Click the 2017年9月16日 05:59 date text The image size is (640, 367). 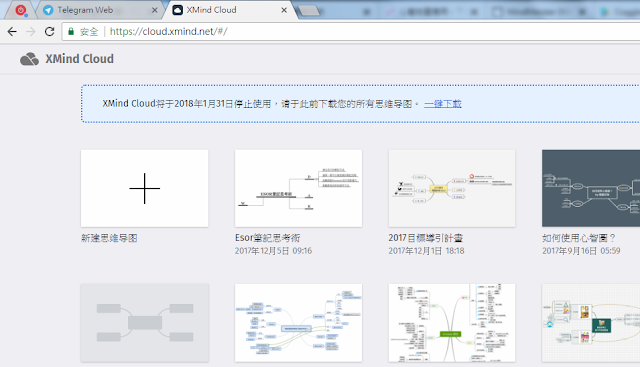tap(581, 251)
